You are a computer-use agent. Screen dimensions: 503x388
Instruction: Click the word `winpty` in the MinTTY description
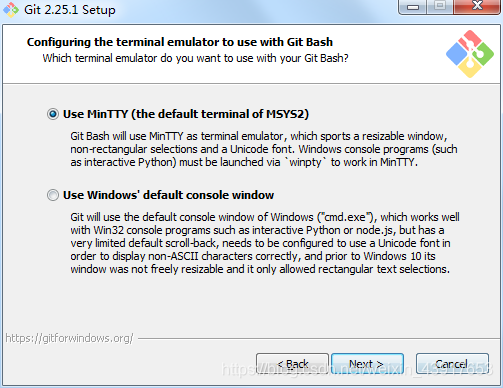[305, 162]
